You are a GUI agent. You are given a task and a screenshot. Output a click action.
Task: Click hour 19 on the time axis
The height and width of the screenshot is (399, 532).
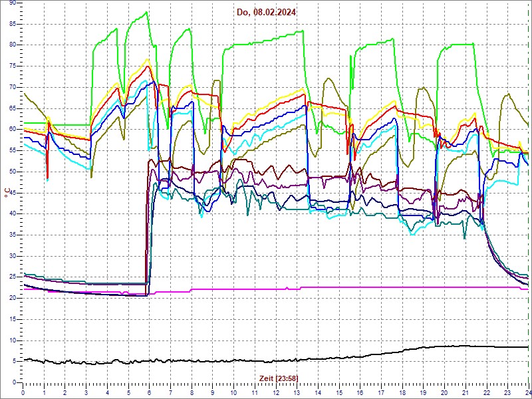click(x=423, y=392)
